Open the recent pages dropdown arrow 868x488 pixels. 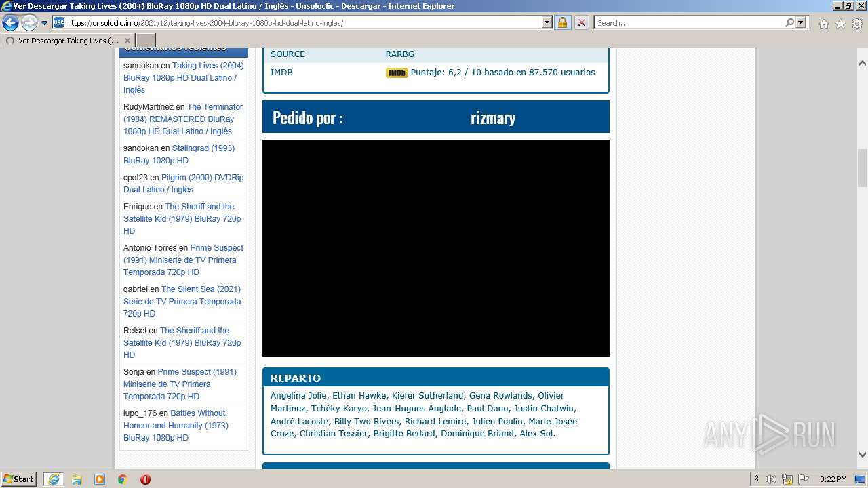pyautogui.click(x=45, y=23)
